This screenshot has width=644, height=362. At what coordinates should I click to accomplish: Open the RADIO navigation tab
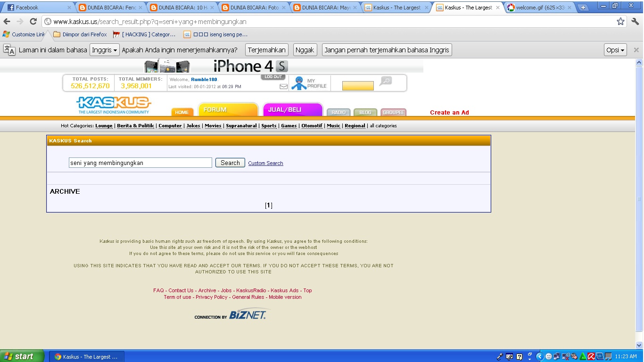pos(339,112)
